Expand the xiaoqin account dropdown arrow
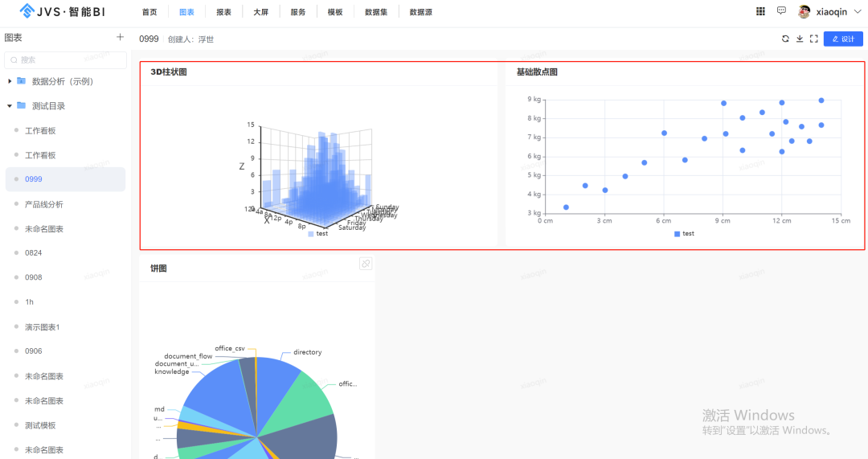Screen dimensions: 868x459 (858, 11)
